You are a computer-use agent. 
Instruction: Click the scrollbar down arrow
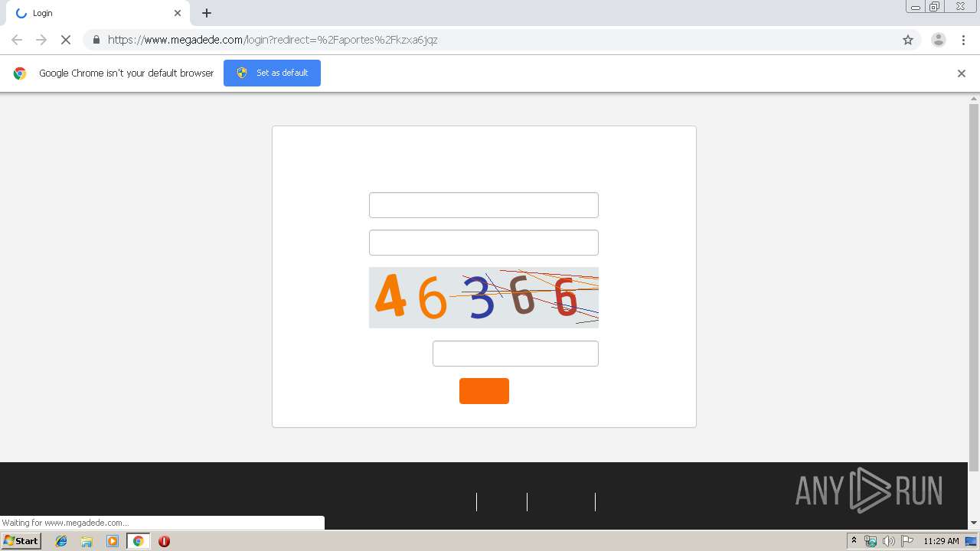tap(974, 523)
